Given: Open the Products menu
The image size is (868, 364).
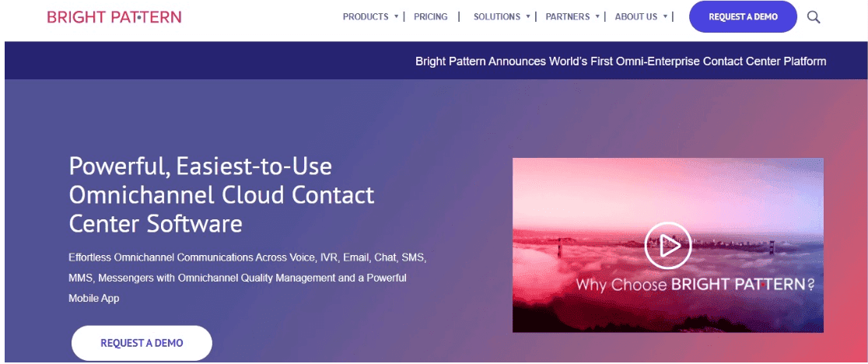Looking at the screenshot, I should coord(366,16).
